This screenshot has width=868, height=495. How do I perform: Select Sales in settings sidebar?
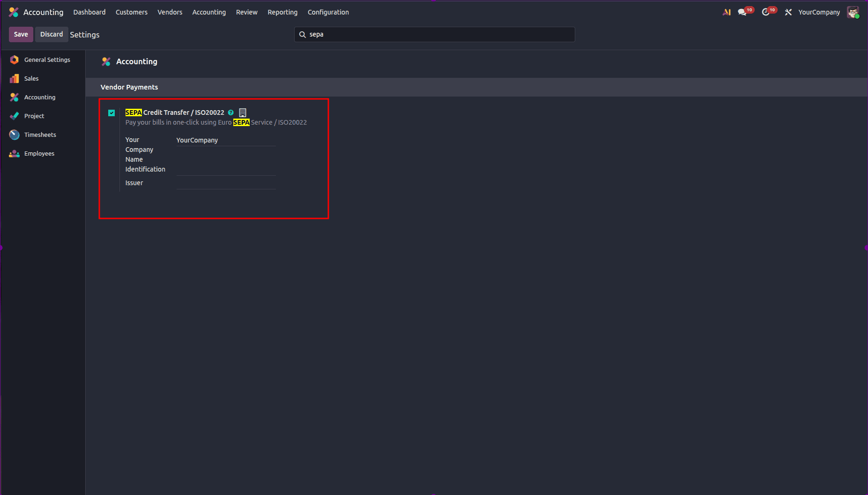tap(43, 78)
